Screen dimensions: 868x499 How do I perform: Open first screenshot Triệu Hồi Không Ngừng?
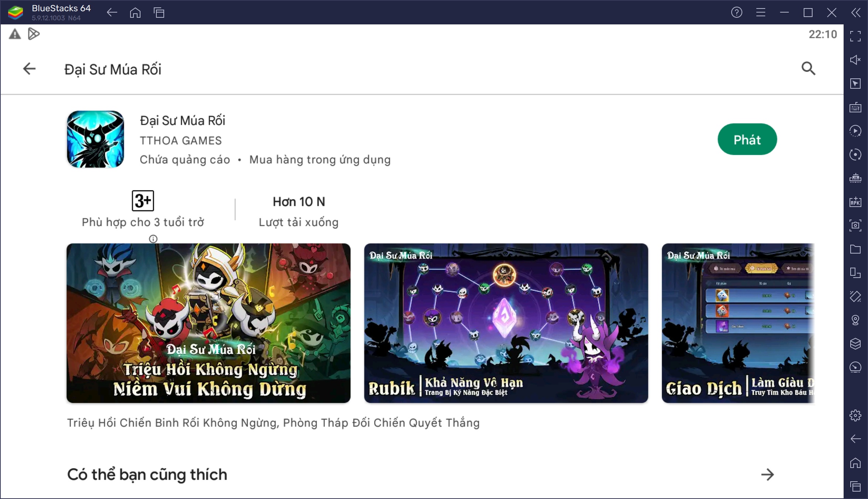click(208, 323)
